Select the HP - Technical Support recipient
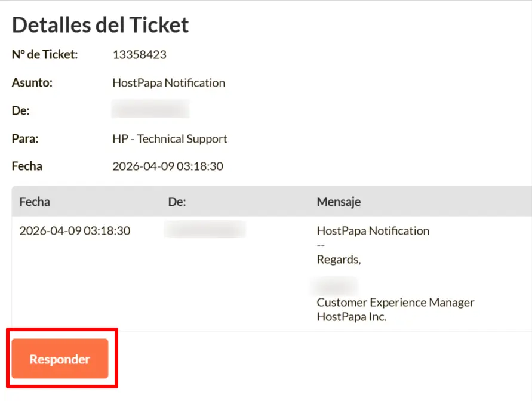The height and width of the screenshot is (401, 532). click(170, 139)
